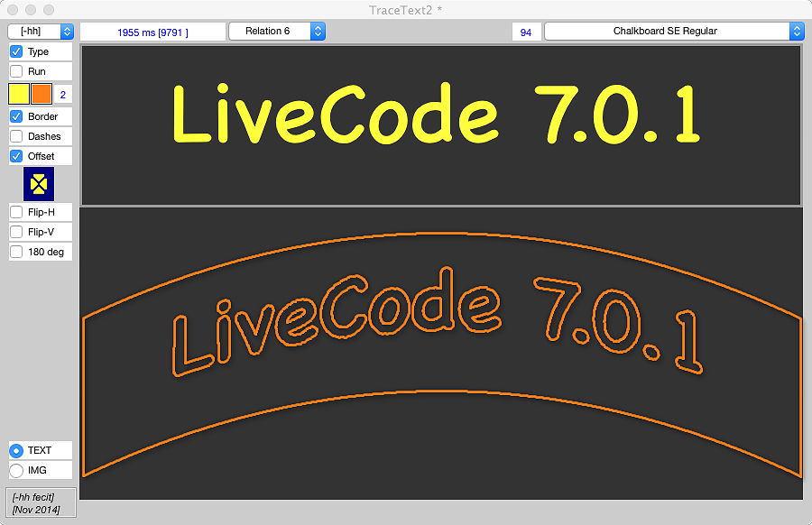Click the line width field showing 2

[63, 94]
